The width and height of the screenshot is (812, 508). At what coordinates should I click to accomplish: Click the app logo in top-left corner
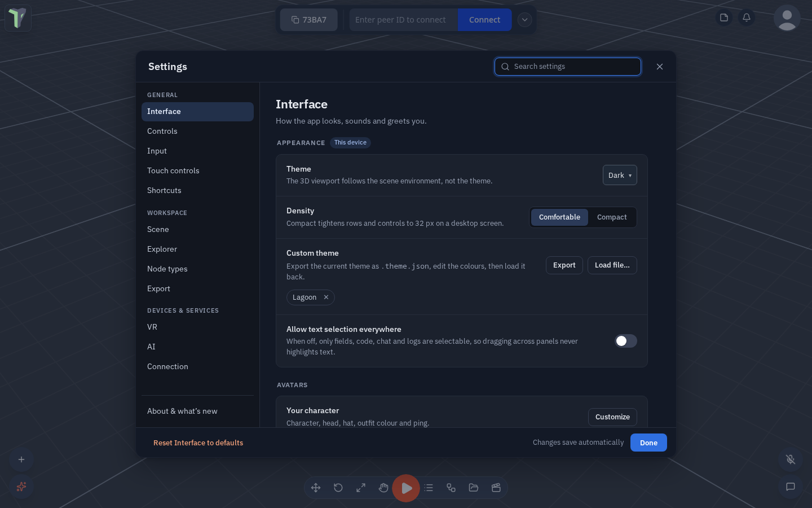click(18, 18)
